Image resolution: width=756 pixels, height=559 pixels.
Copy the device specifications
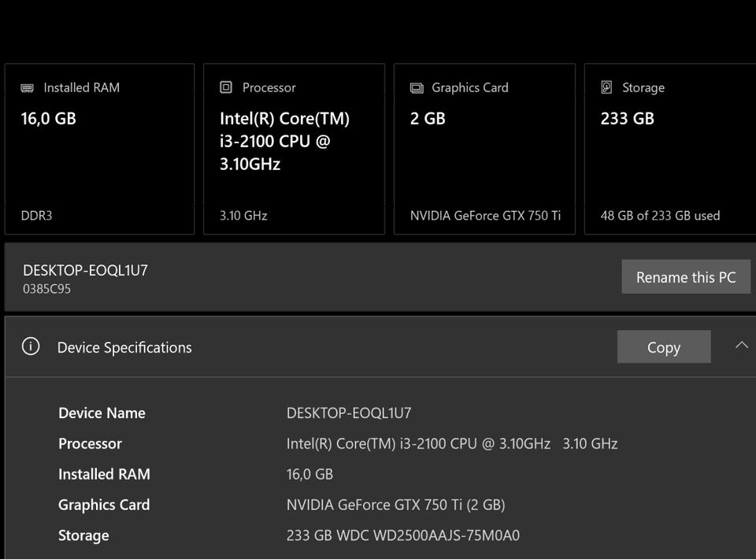[663, 347]
